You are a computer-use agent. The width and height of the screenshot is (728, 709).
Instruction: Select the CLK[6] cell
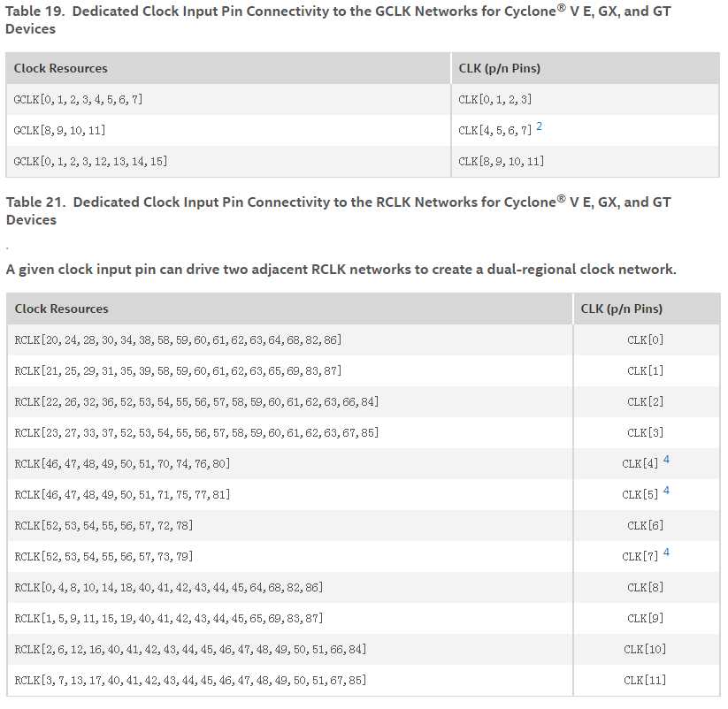(645, 526)
